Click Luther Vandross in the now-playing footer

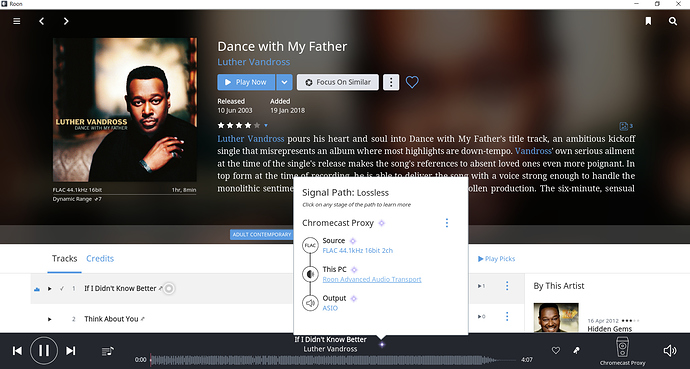[x=330, y=349]
